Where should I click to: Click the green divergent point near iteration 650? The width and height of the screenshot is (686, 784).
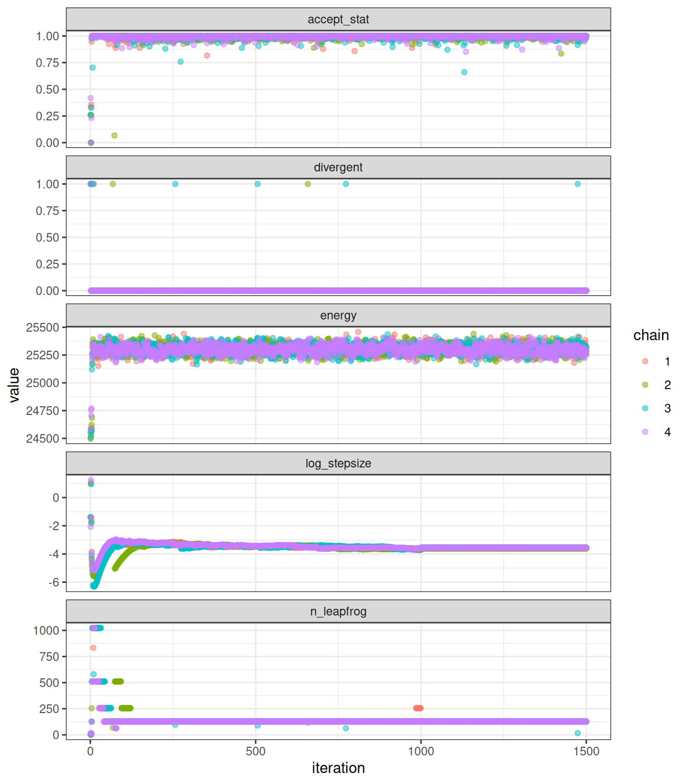(308, 184)
